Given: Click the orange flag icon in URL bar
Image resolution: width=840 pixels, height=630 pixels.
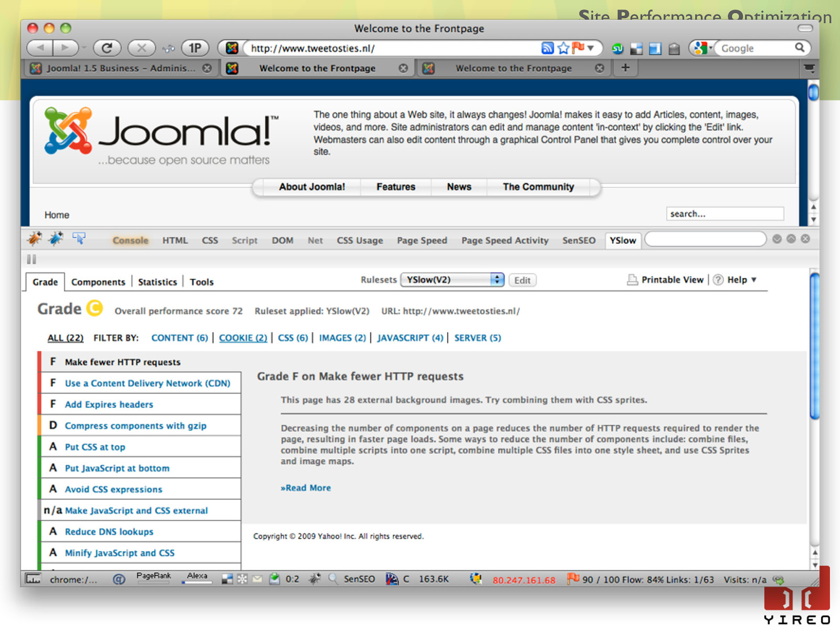Looking at the screenshot, I should pos(579,48).
